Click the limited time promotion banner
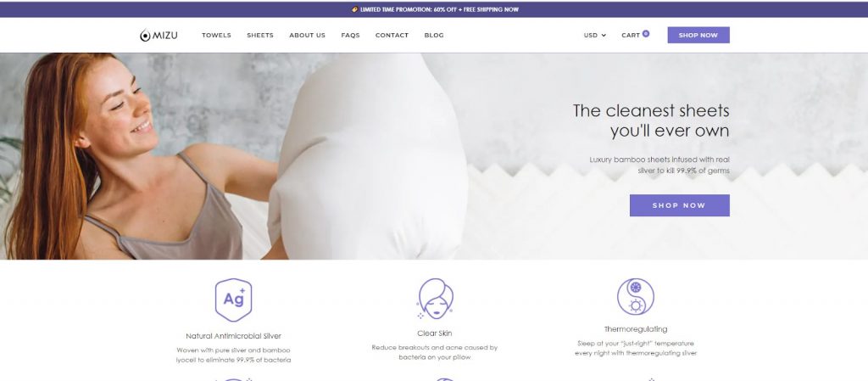 click(x=434, y=9)
